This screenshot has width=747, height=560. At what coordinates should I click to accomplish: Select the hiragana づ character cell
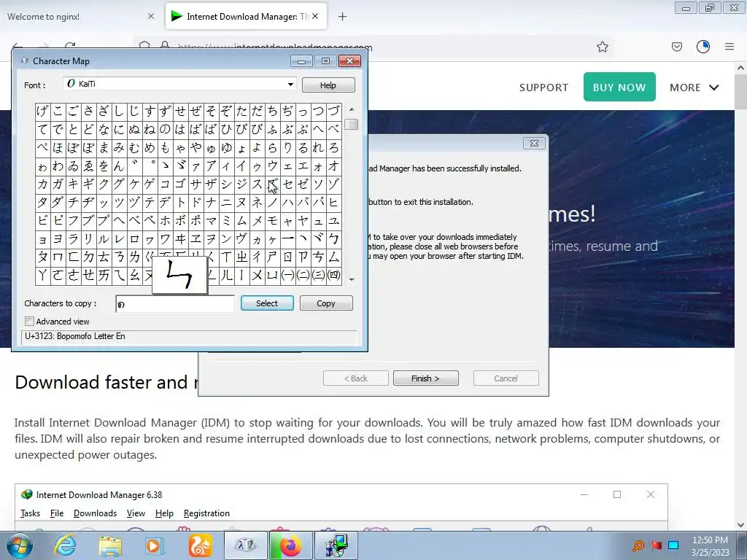click(x=334, y=112)
